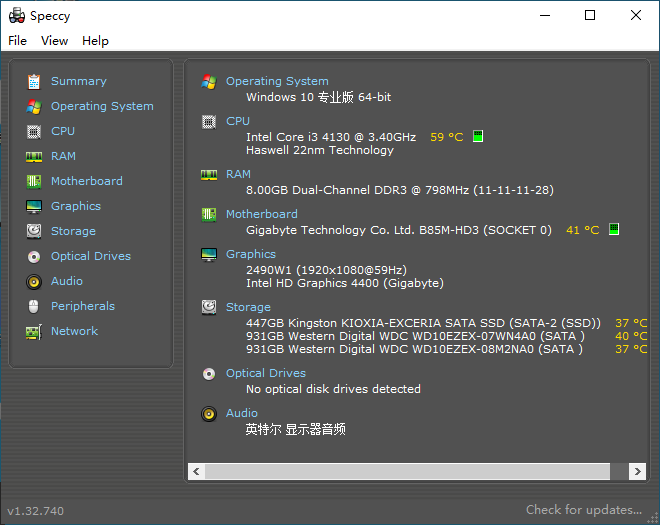Click the Network card icon in sidebar
The image size is (660, 525).
point(34,332)
